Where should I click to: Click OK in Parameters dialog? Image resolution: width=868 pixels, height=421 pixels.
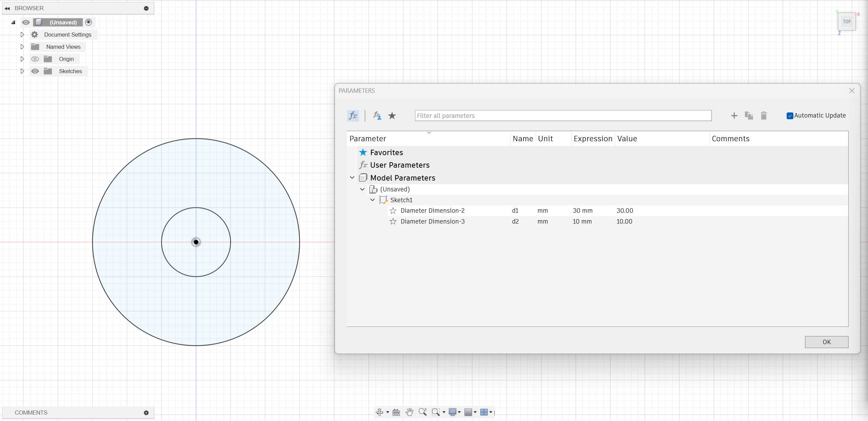tap(827, 342)
